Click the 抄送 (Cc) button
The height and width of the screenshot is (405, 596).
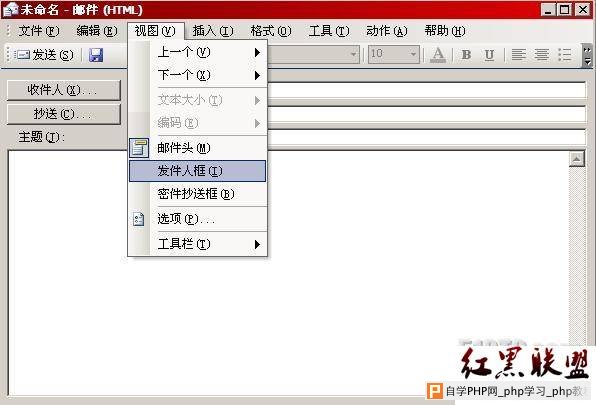click(64, 114)
